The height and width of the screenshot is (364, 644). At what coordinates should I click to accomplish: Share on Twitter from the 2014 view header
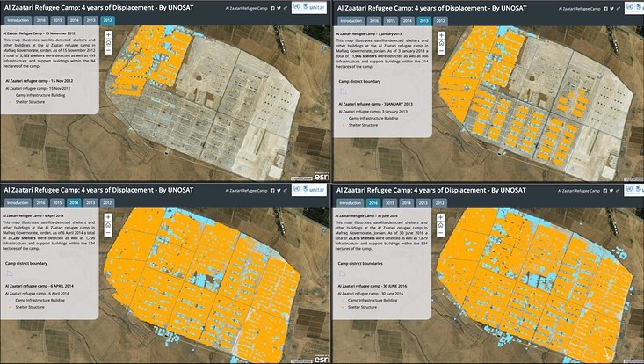(279, 190)
